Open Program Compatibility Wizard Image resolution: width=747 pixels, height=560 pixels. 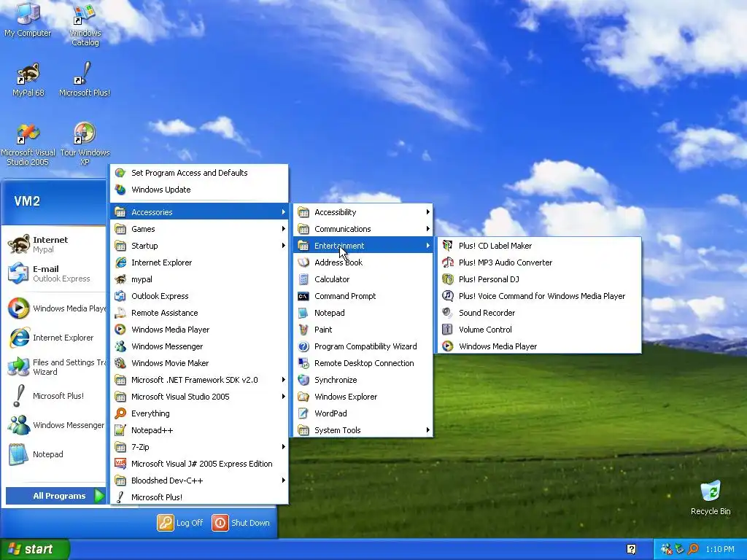point(363,346)
